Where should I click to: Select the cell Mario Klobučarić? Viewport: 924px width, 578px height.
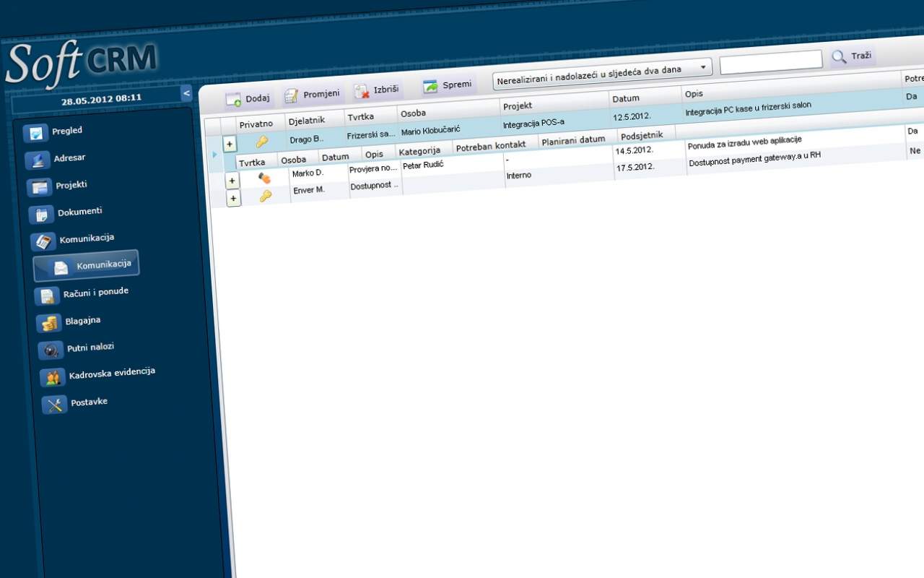tap(430, 130)
